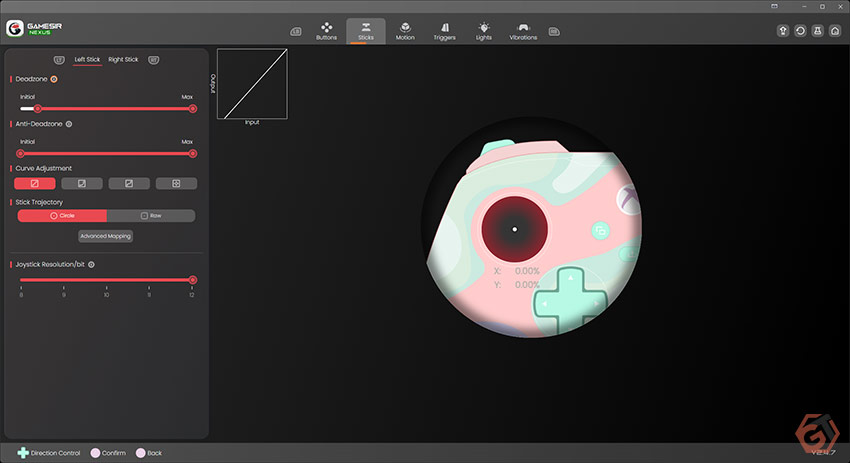Click the Y: 0.00% readout
850x463 pixels.
517,285
